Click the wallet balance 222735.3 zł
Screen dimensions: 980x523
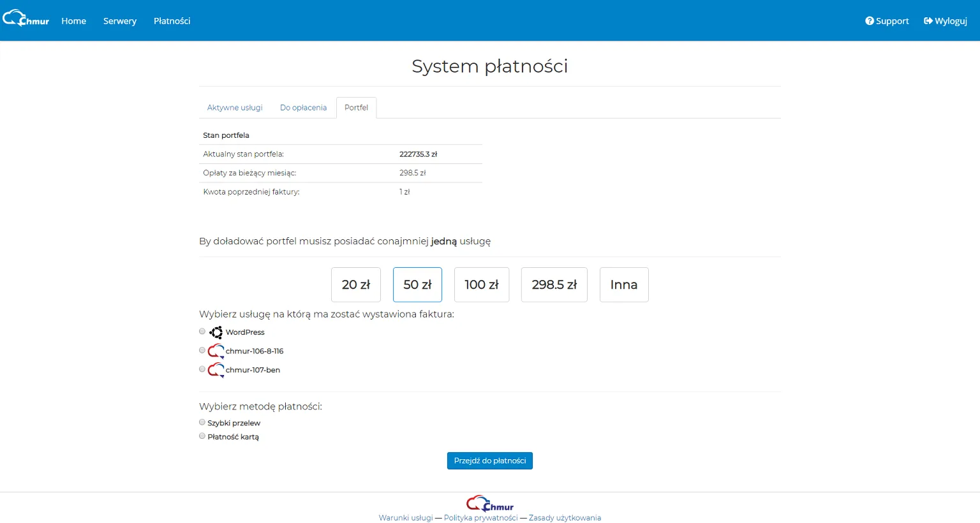coord(419,154)
